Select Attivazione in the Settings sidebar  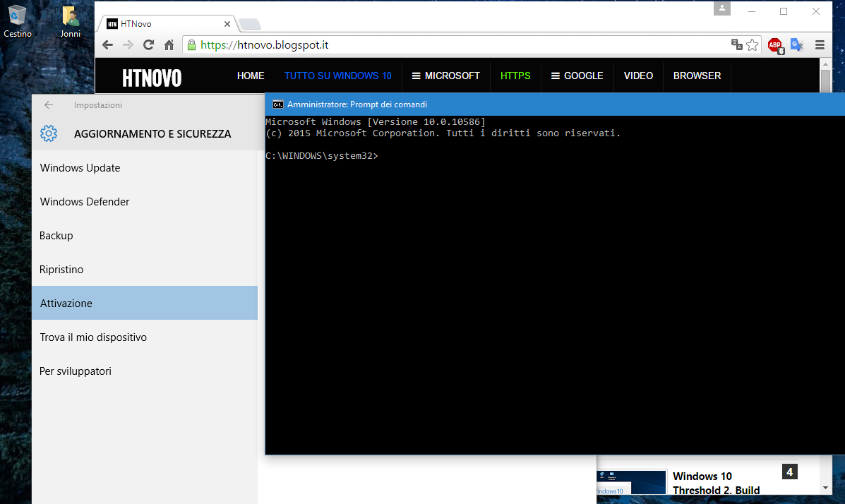66,303
